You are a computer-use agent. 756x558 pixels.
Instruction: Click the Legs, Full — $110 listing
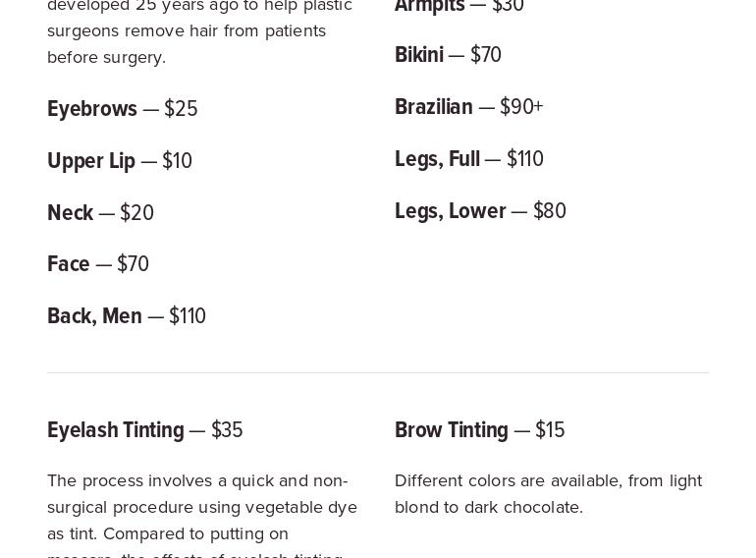(469, 159)
